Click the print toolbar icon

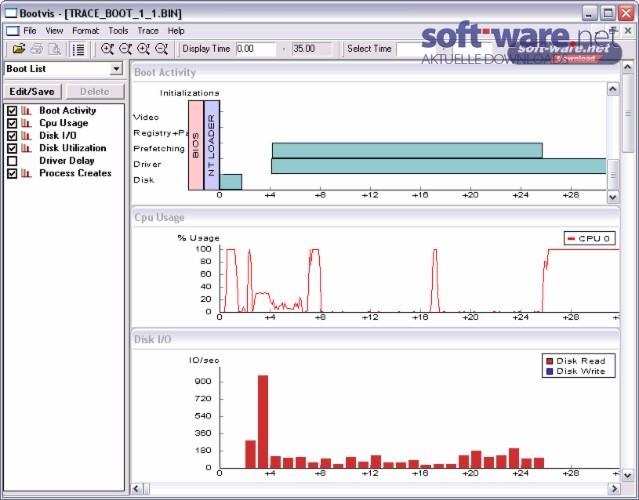tap(37, 49)
